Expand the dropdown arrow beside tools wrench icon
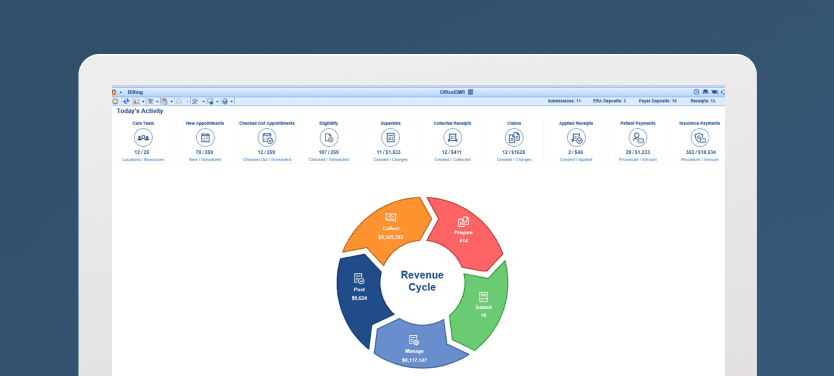 coord(203,102)
